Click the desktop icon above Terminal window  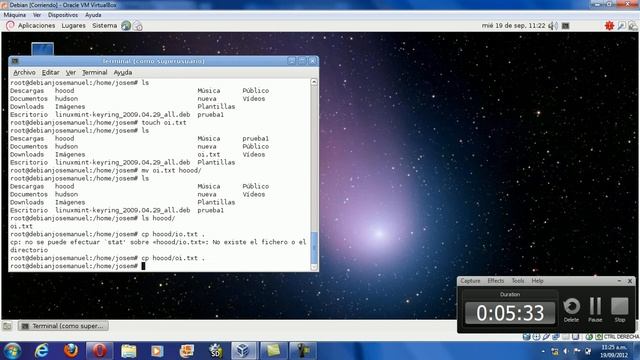click(42, 49)
